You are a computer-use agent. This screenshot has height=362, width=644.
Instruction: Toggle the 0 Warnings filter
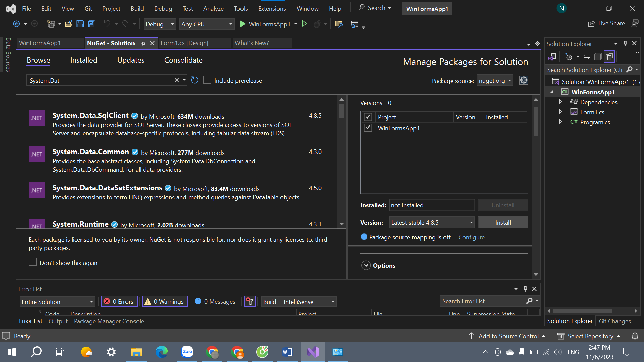pyautogui.click(x=165, y=301)
